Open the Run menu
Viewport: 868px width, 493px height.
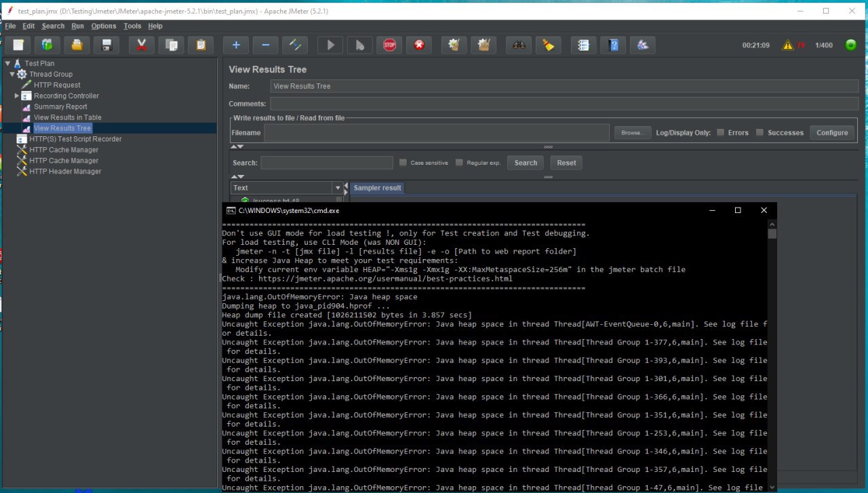coord(77,26)
